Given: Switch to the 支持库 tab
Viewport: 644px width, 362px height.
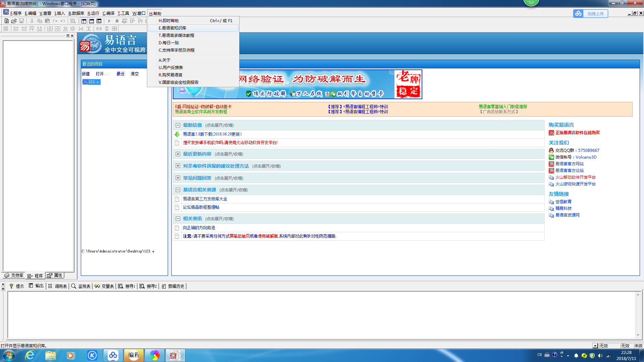Looking at the screenshot, I should 14,276.
